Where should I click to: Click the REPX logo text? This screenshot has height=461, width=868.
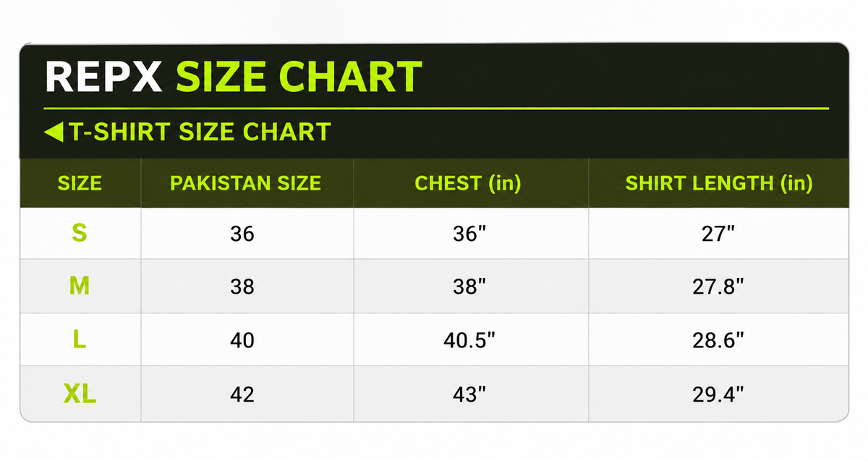(x=103, y=77)
